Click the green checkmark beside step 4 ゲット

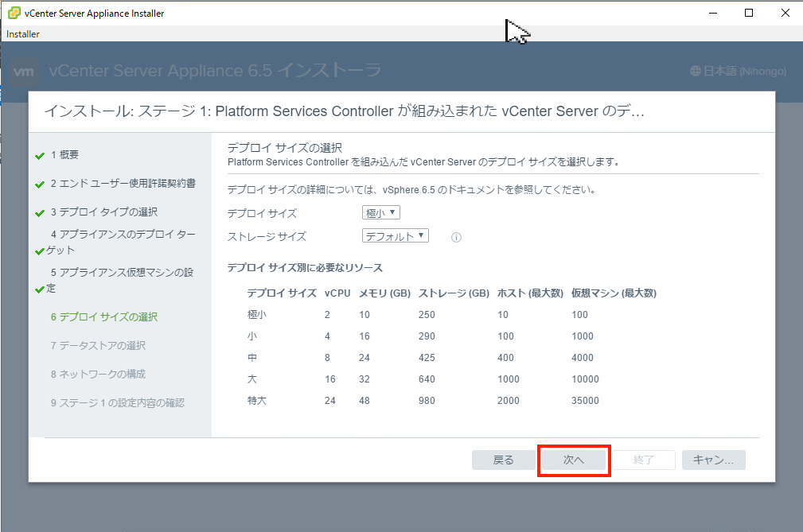point(40,251)
